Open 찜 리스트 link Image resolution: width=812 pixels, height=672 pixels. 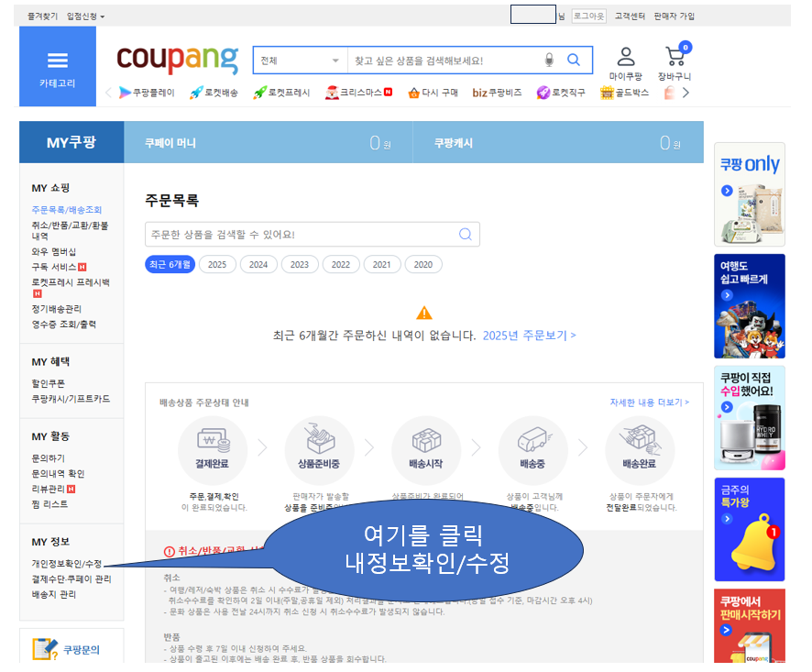click(x=49, y=504)
